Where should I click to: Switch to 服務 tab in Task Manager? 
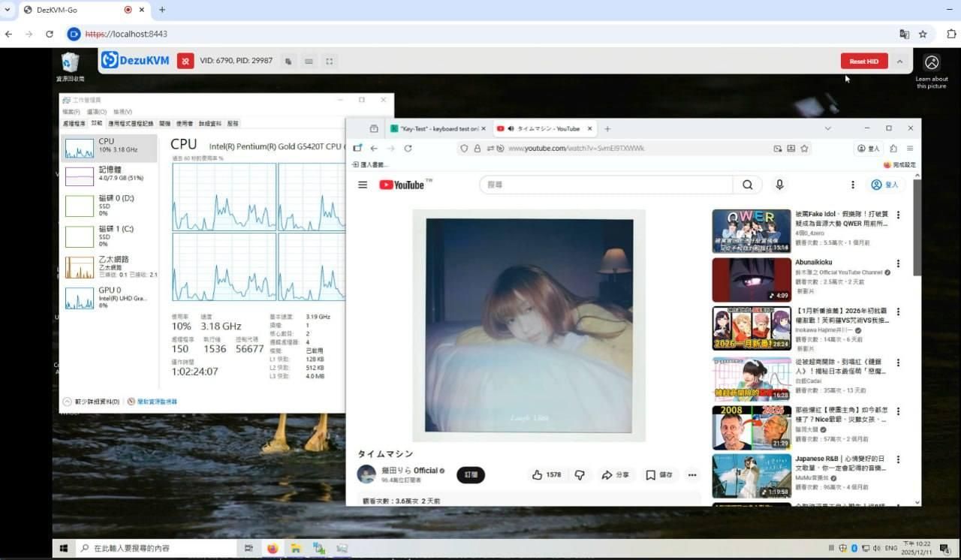(x=233, y=123)
